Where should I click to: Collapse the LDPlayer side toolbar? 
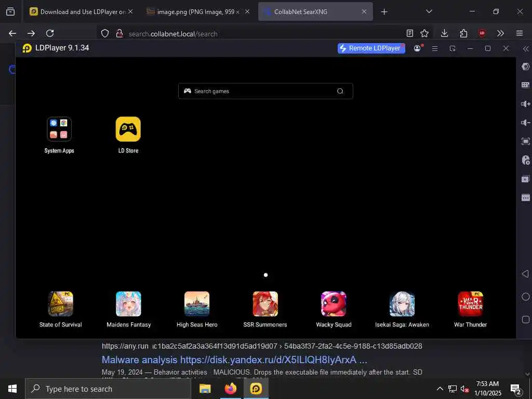[x=526, y=49]
